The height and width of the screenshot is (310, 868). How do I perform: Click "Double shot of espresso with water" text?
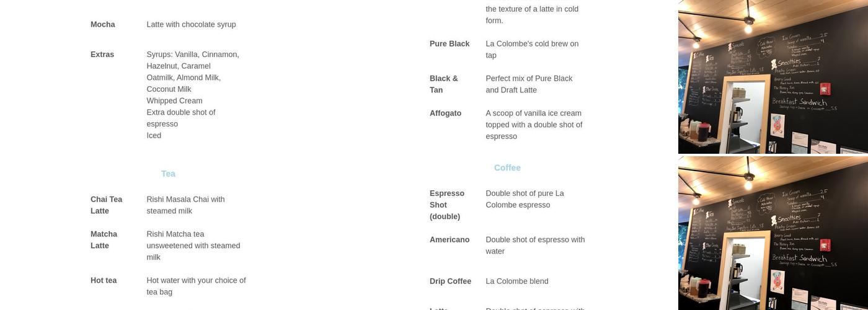tap(535, 246)
